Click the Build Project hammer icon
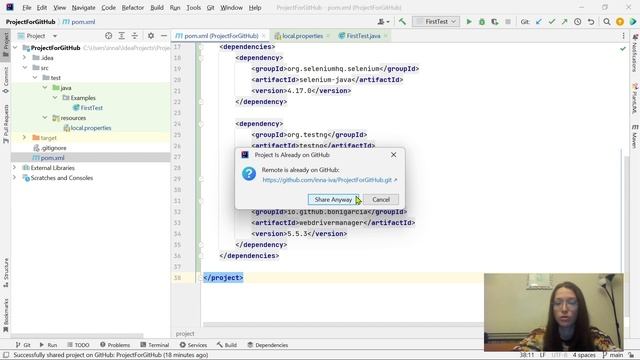Viewport: 640px width, 360px height. [402, 22]
